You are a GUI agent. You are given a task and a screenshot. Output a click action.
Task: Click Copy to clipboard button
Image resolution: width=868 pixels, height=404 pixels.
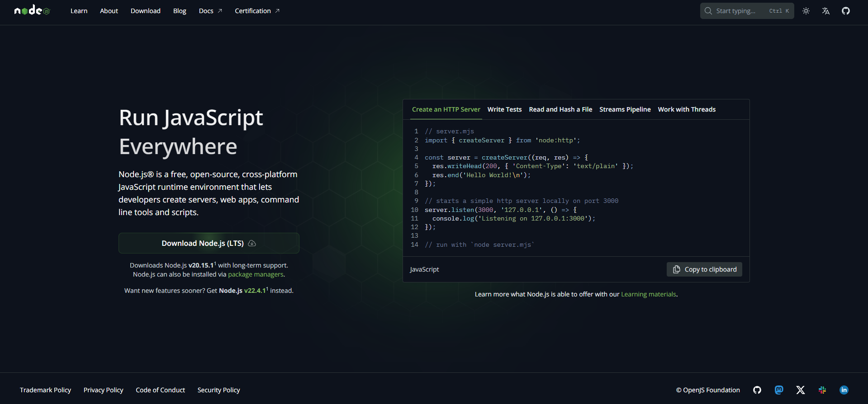[704, 269]
